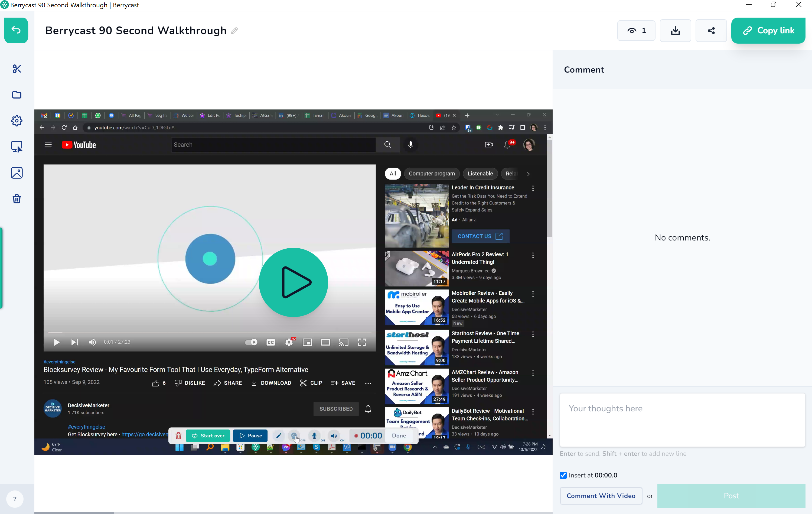
Task: Open options menu for Starthost Review
Action: (533, 334)
